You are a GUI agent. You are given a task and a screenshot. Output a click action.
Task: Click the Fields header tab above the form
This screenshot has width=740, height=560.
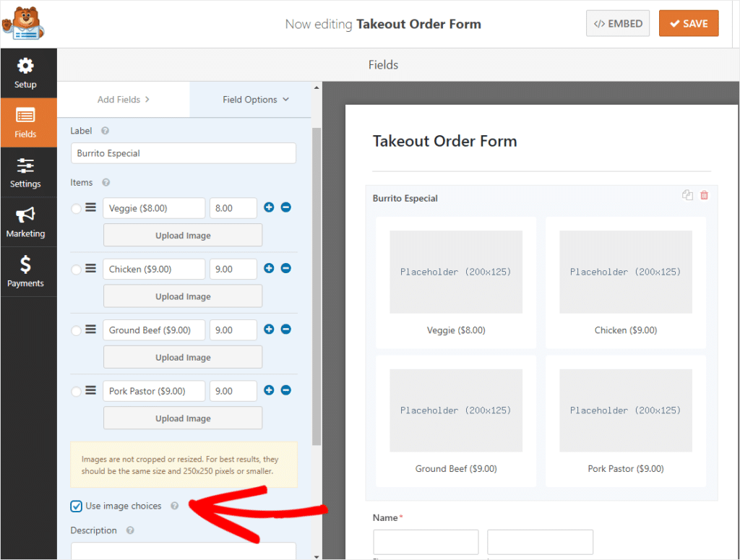tap(383, 64)
